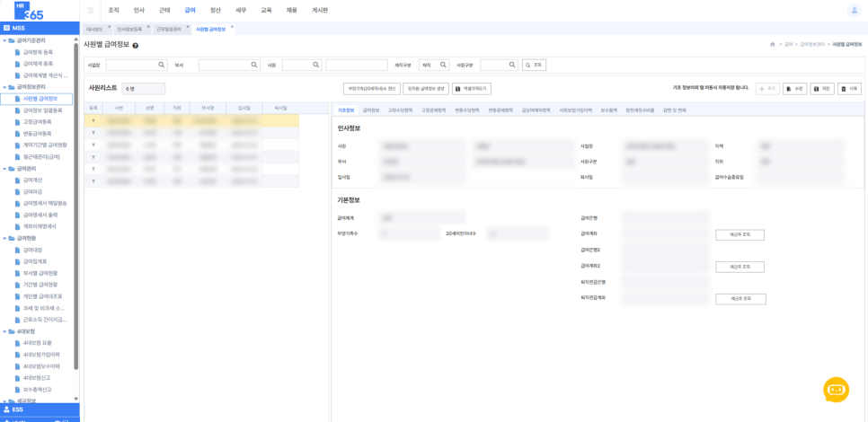Click the 입직원 급여정보 생성 button

click(x=425, y=89)
